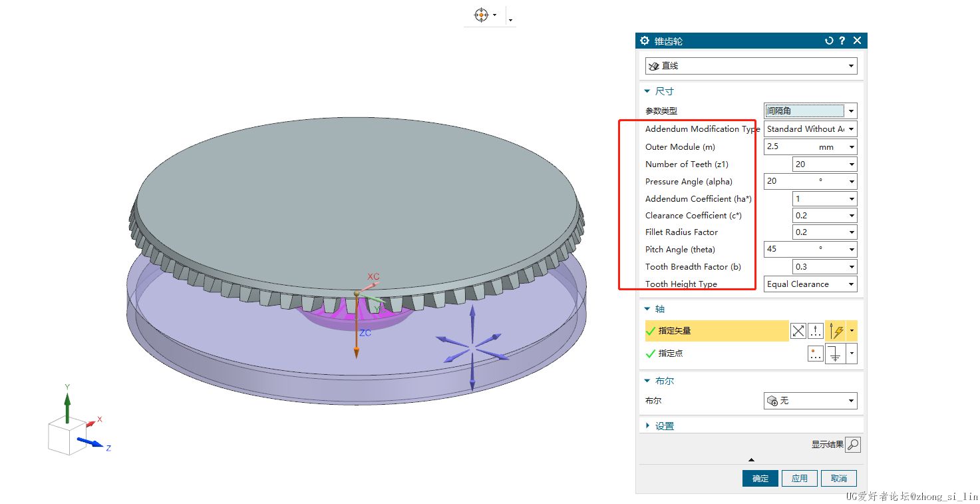
Task: Click Number of Teeth field showing 20
Action: (x=819, y=164)
